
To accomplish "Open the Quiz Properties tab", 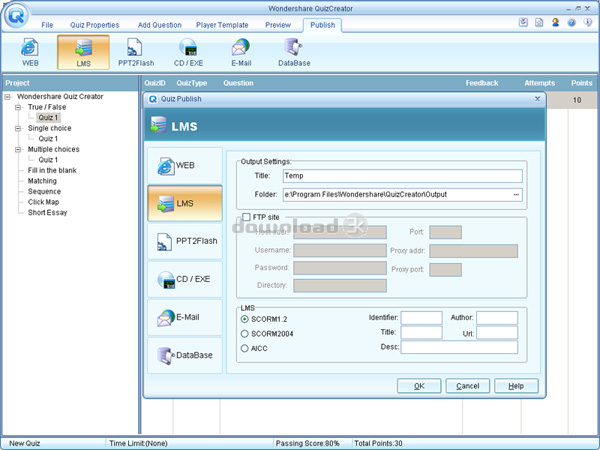I will click(x=95, y=25).
